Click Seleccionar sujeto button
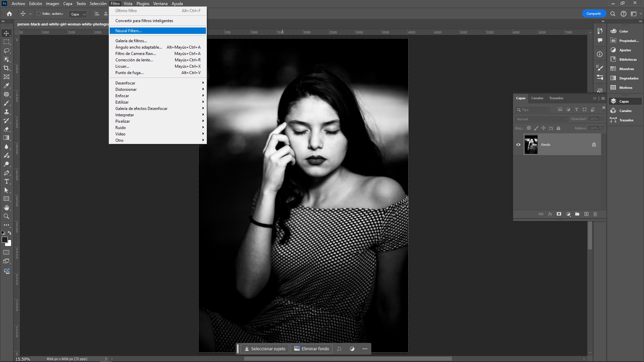This screenshot has width=644, height=362. coord(265,349)
